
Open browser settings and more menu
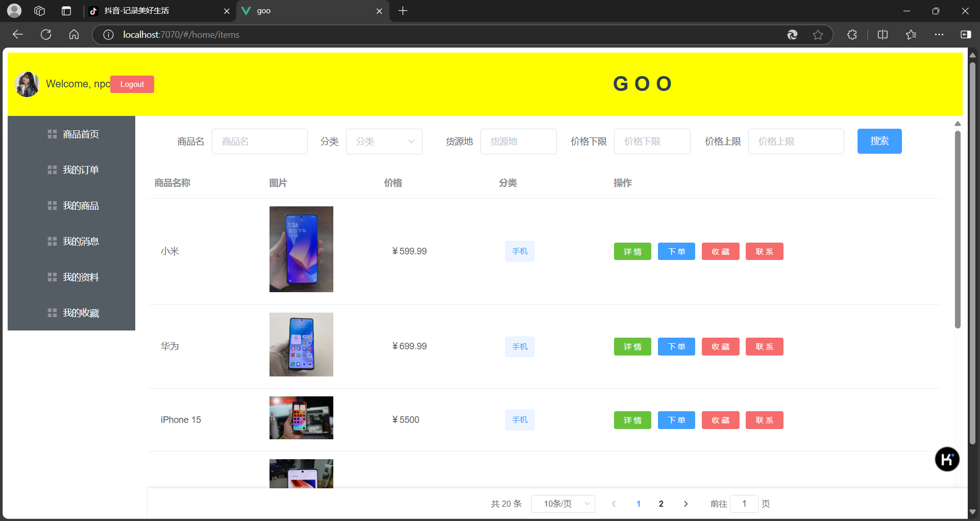[x=939, y=35]
